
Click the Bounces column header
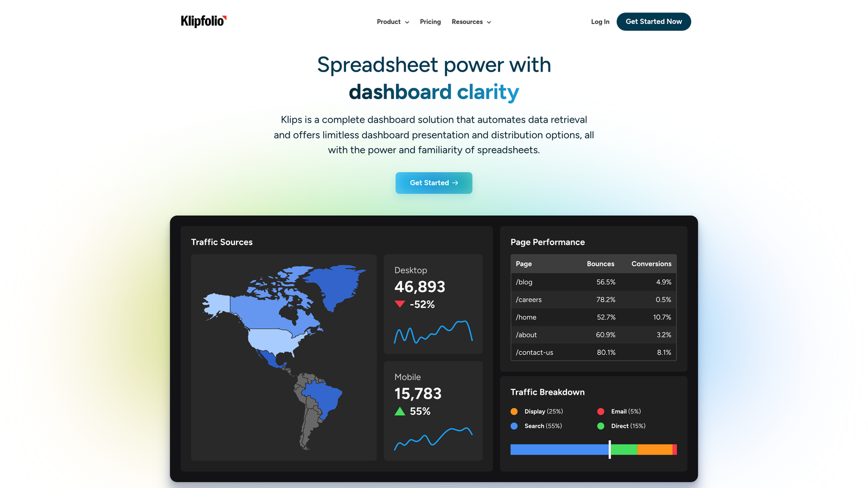[601, 264]
